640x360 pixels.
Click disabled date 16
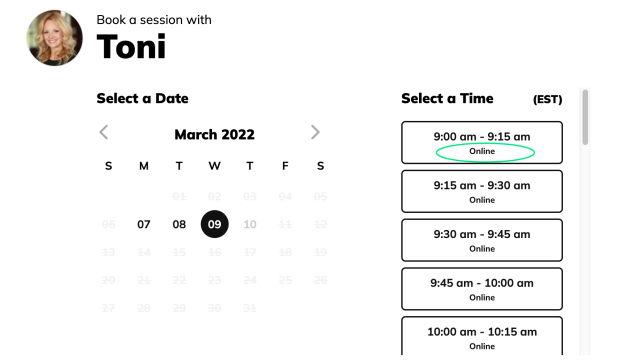[215, 252]
